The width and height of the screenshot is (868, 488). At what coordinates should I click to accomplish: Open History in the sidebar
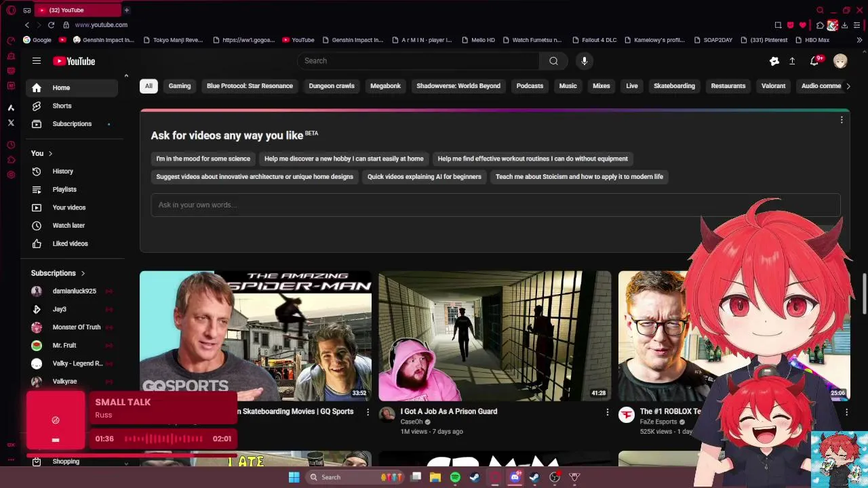click(72, 171)
